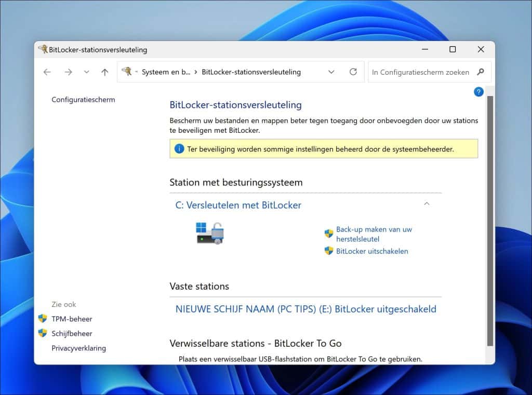Minimize the BitLocker window
The image size is (532, 395).
click(425, 49)
